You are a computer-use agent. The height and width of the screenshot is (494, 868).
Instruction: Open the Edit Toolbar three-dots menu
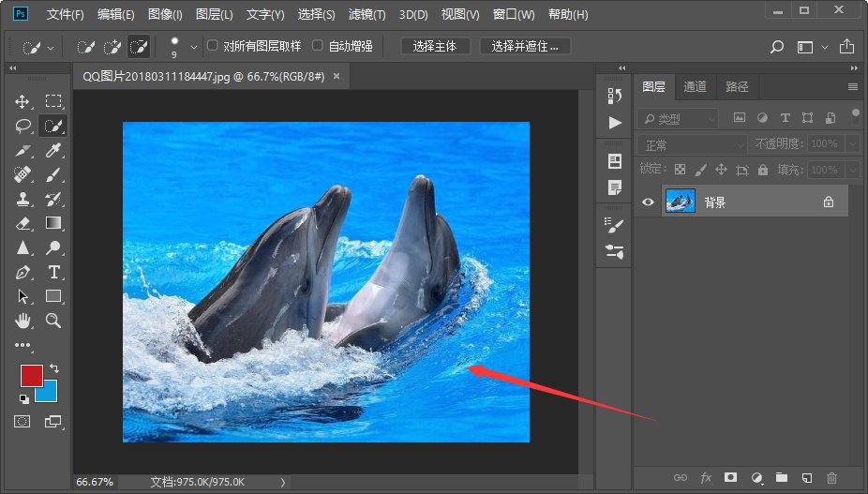22,345
